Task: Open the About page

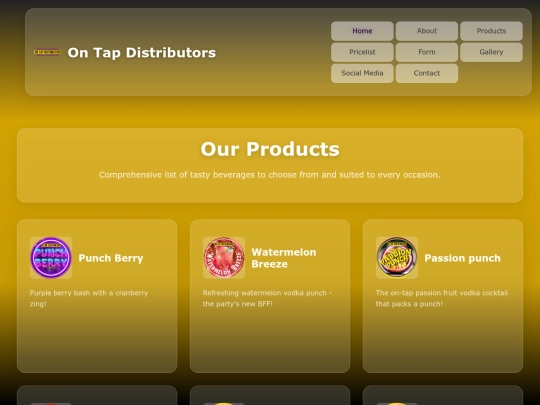Action: click(x=427, y=31)
